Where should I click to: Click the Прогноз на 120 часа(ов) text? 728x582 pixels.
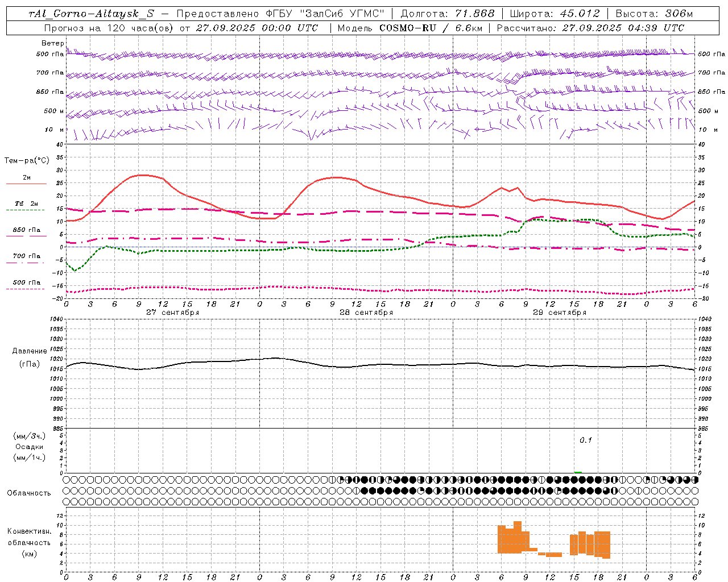tap(109, 28)
